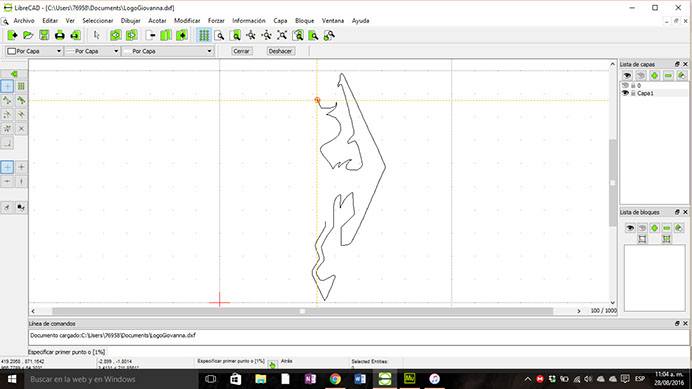Open Word from the taskbar

click(x=360, y=379)
